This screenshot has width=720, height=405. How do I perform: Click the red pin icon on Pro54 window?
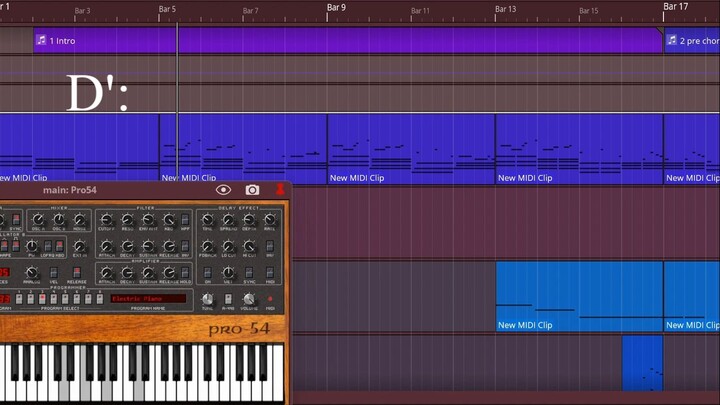point(280,190)
